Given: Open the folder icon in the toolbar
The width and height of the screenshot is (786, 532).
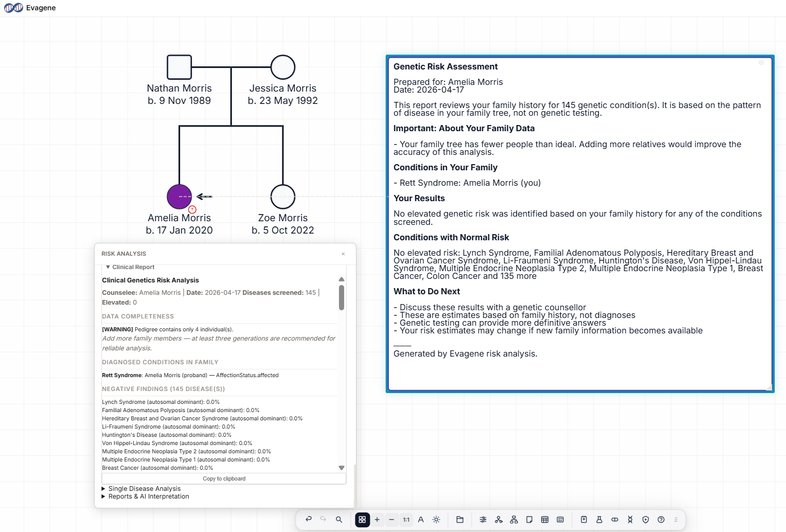Looking at the screenshot, I should coord(460,520).
